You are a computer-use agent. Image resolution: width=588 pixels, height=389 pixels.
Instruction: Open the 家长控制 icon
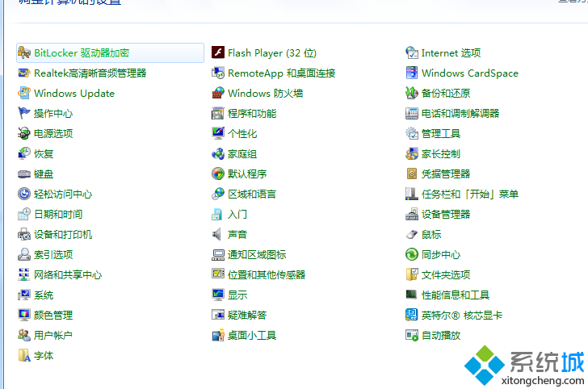coord(412,153)
